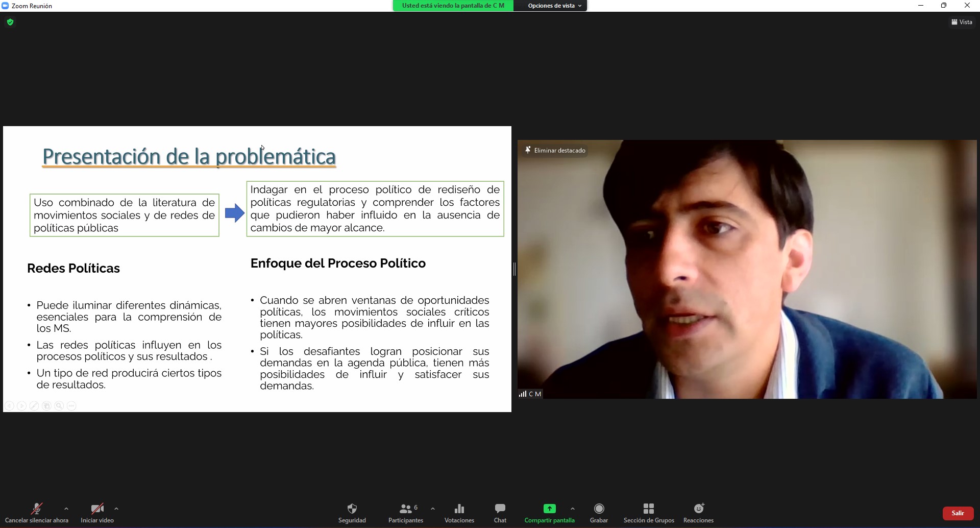Open the Votaciones polls
This screenshot has height=528, width=980.
(x=459, y=513)
